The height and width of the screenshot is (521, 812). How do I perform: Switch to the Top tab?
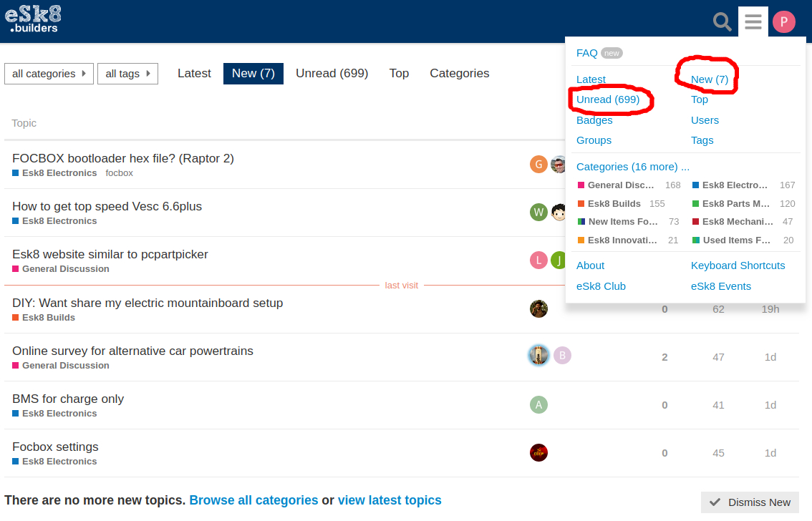pos(400,74)
